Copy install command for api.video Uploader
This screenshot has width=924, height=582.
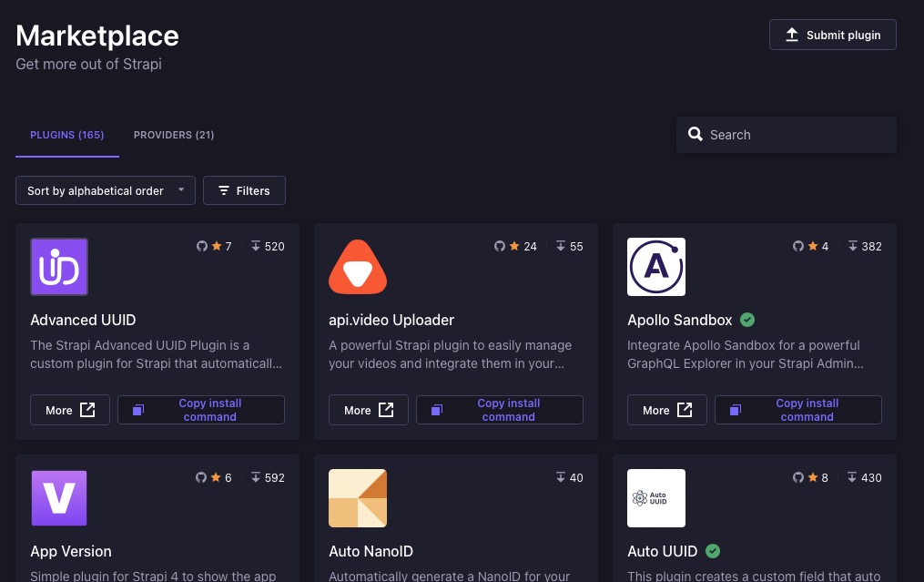500,410
